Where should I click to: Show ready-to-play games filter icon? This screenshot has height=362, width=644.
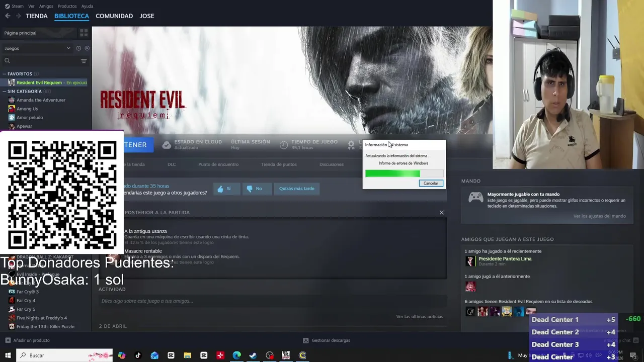coord(87,48)
